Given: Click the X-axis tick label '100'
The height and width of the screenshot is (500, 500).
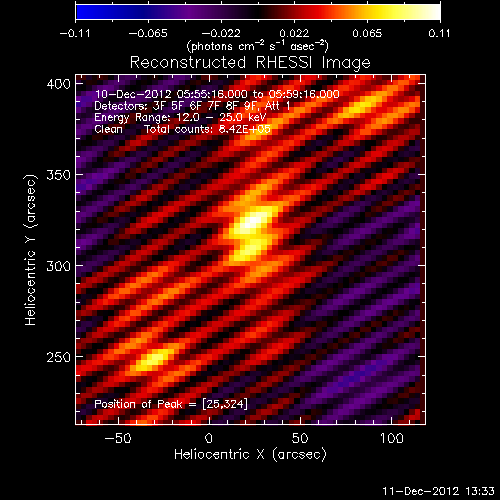Looking at the screenshot, I should (x=391, y=438).
